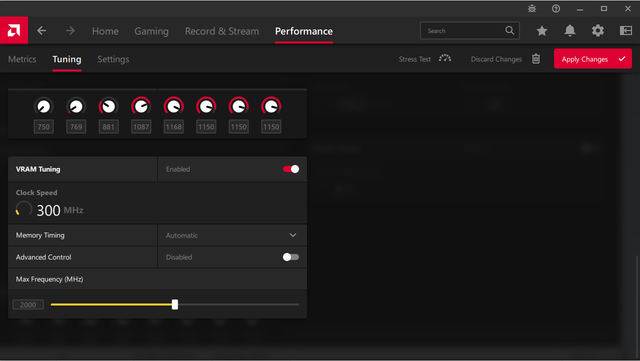Go back with the left arrow
Screen dimensions: 640x361
pyautogui.click(x=42, y=31)
